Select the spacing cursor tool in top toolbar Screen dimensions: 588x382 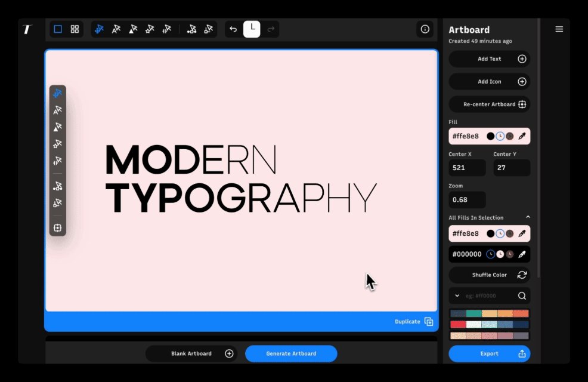coord(167,29)
